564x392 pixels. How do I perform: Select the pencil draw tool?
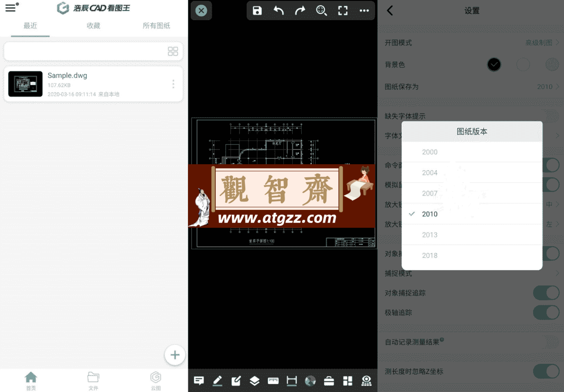[218, 381]
